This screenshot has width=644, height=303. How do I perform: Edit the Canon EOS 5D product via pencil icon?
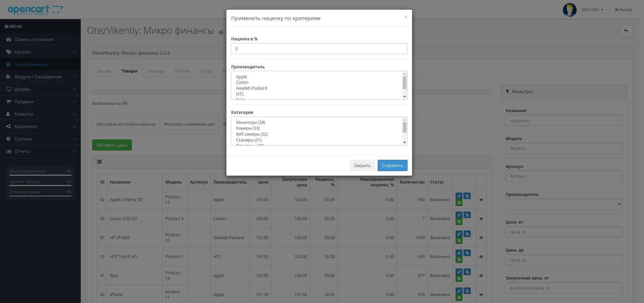tap(459, 215)
